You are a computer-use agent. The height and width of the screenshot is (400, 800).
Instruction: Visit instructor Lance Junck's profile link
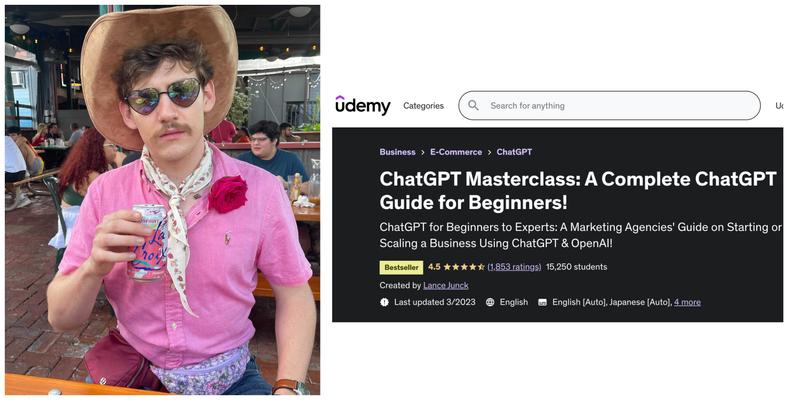(445, 285)
